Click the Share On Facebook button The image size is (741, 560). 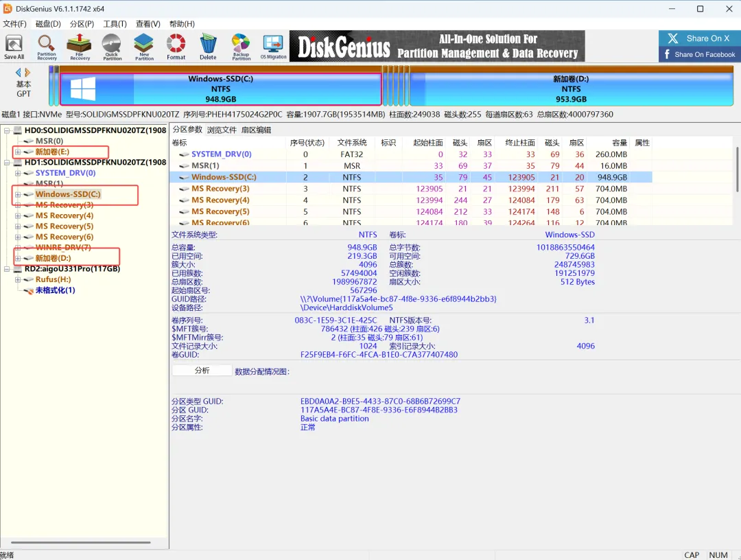click(699, 54)
